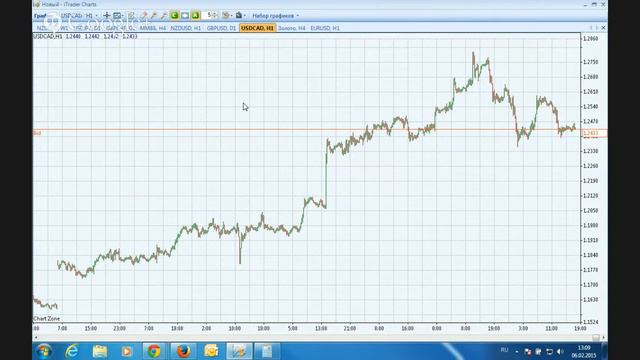Open File Explorer from the taskbar
Screen dimensions: 640x360
99,351
